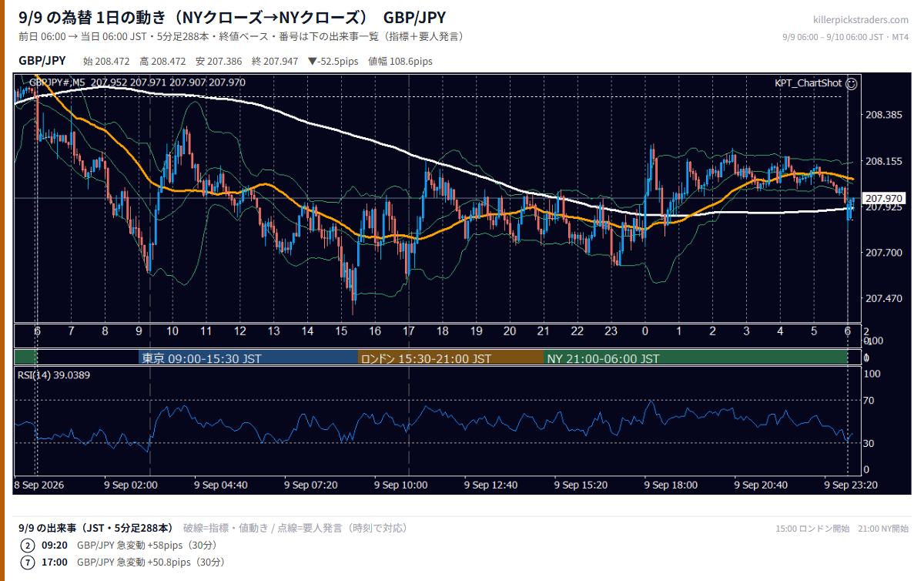Click the KPT_ChartShot label

tap(808, 82)
